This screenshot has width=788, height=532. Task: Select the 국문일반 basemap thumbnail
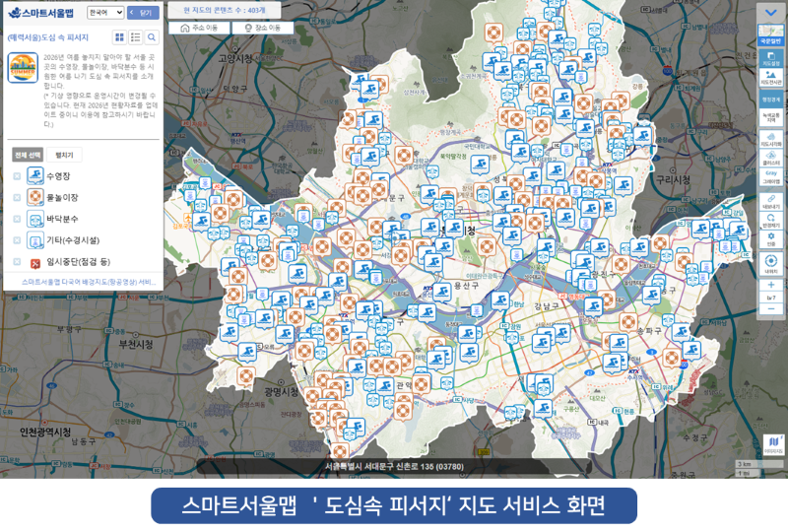[770, 35]
